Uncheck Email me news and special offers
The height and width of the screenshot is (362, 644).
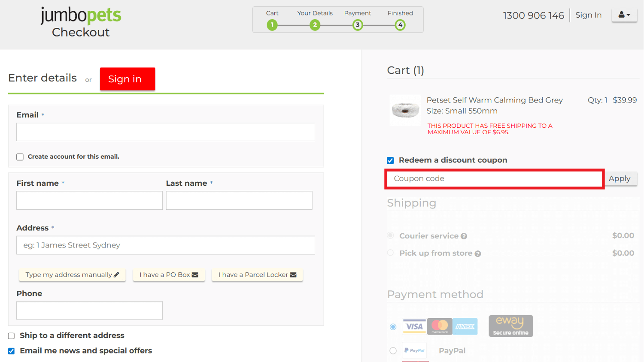pyautogui.click(x=12, y=351)
